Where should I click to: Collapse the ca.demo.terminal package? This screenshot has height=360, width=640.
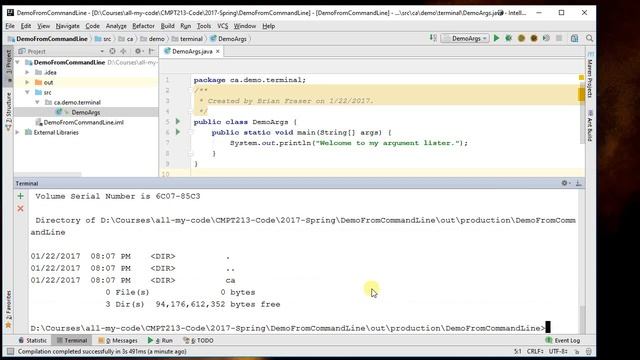pos(37,102)
